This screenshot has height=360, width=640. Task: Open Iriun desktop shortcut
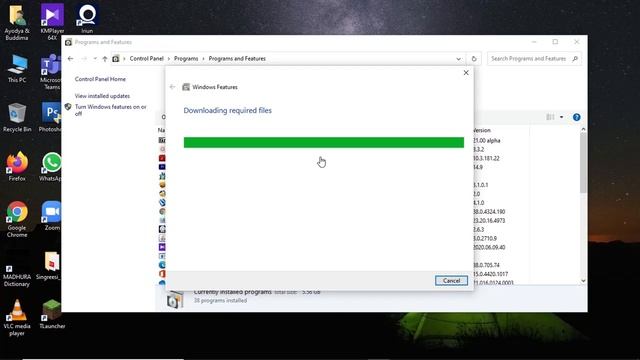point(87,19)
